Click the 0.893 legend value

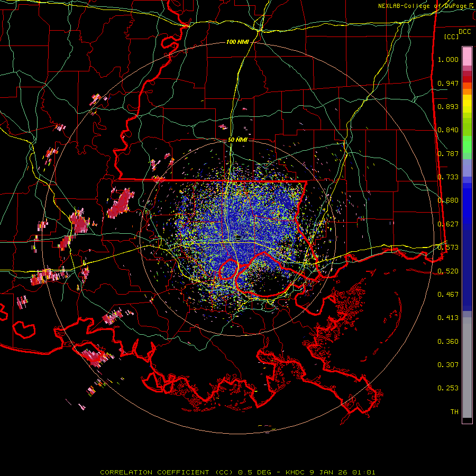tap(448, 106)
